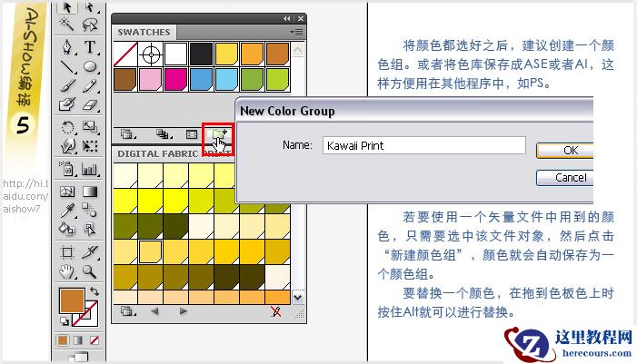Select the Free Transform tool
This screenshot has width=637, height=364.
90,146
